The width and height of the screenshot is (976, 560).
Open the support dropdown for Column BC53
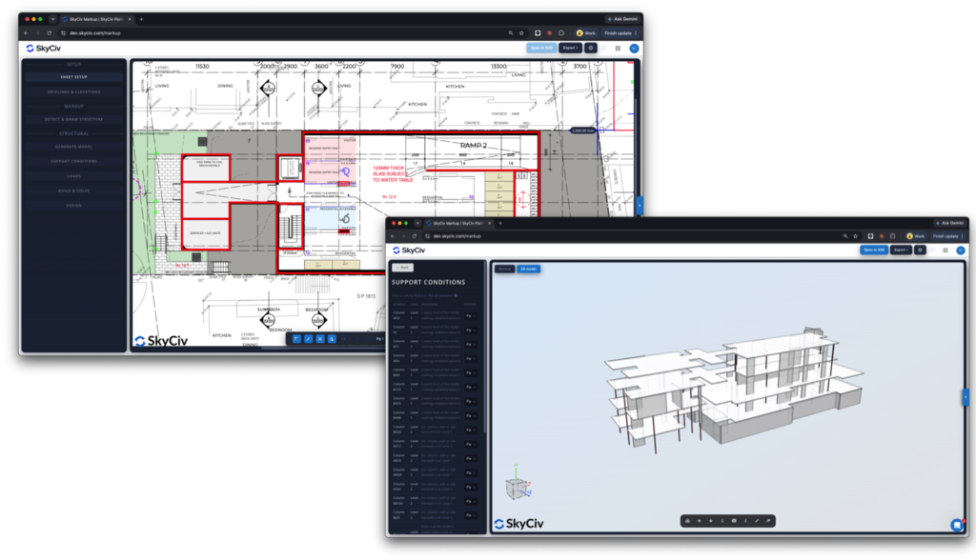[471, 387]
